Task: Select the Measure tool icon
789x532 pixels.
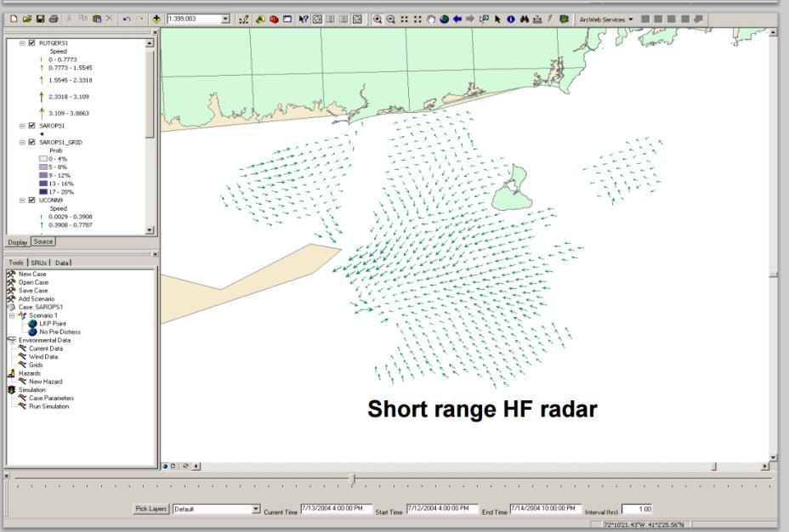Action: pyautogui.click(x=537, y=19)
